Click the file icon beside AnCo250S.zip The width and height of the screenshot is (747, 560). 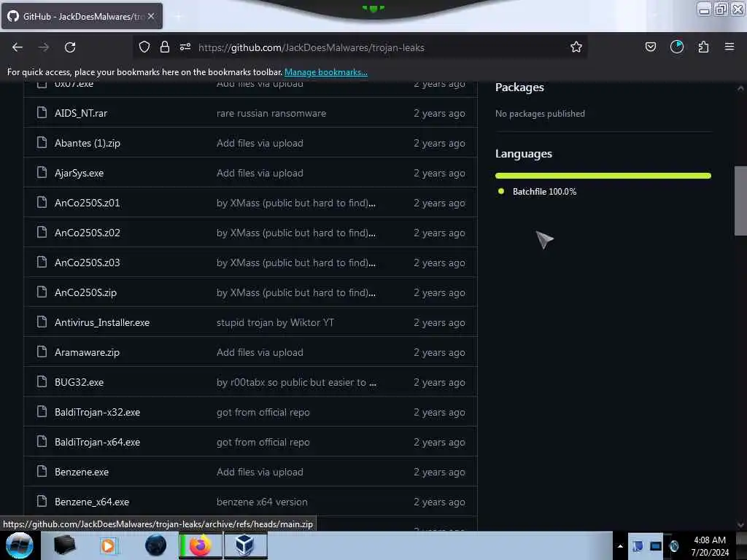click(x=42, y=292)
